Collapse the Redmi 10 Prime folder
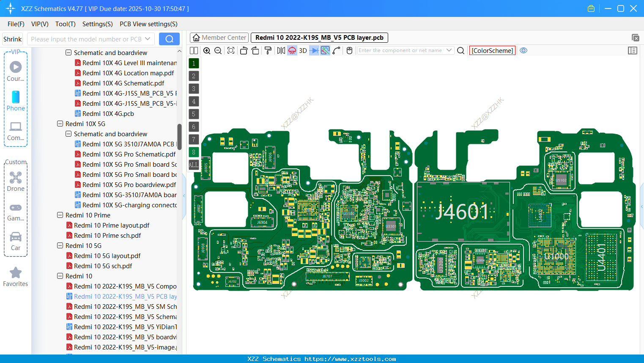The width and height of the screenshot is (644, 363). click(60, 215)
